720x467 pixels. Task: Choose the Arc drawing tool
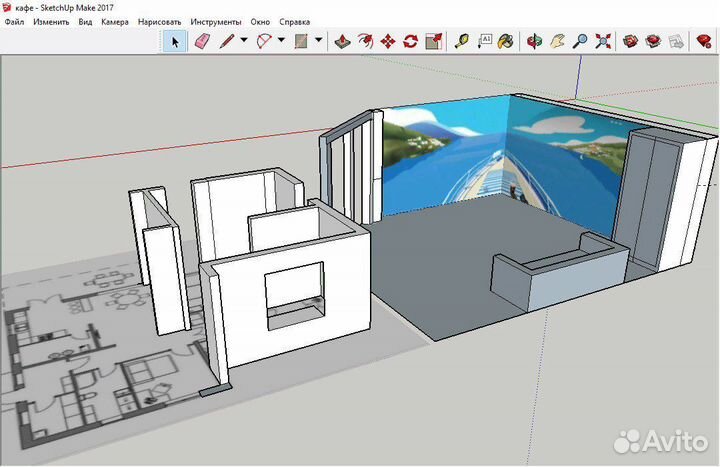coord(264,41)
